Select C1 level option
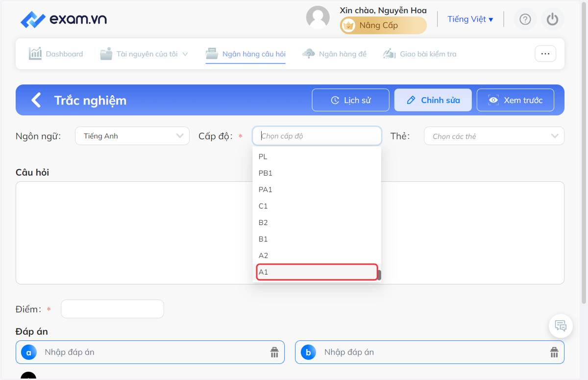The width and height of the screenshot is (588, 380). click(317, 206)
